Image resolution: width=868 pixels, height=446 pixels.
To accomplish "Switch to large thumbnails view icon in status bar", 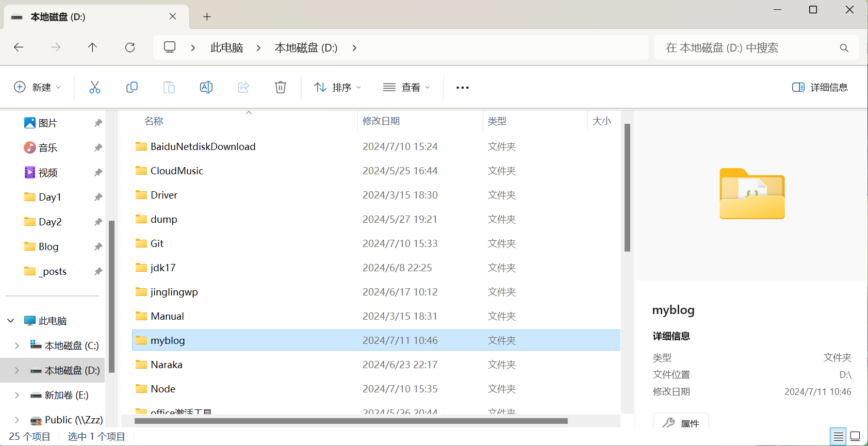I will pyautogui.click(x=855, y=437).
